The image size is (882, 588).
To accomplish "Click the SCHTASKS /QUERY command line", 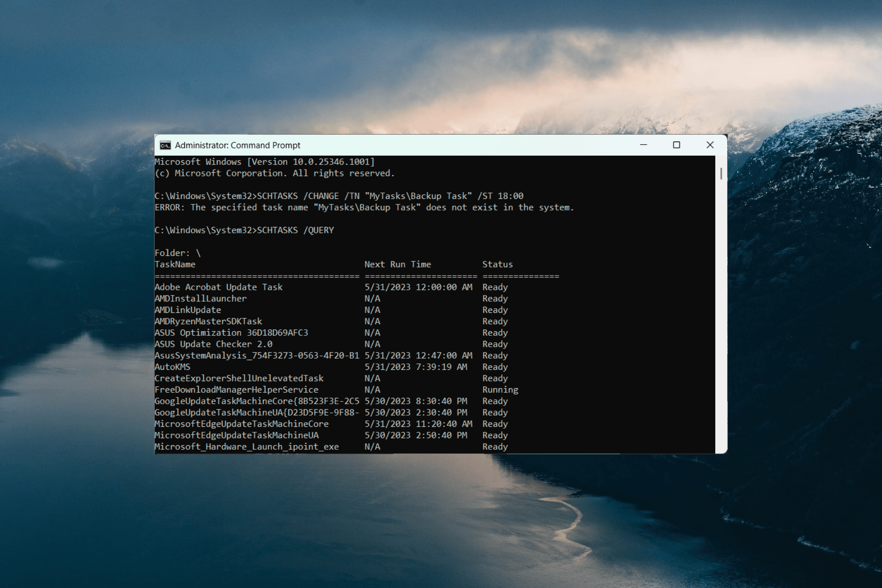I will (x=244, y=230).
